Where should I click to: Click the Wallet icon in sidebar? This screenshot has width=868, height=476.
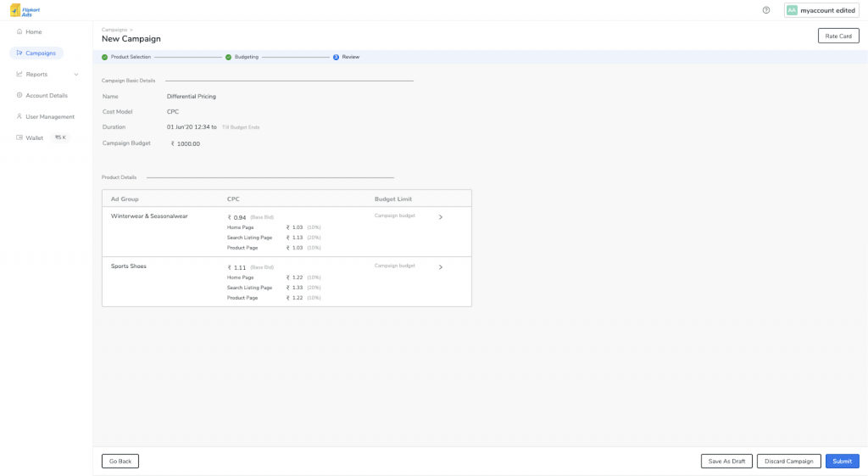pos(19,137)
